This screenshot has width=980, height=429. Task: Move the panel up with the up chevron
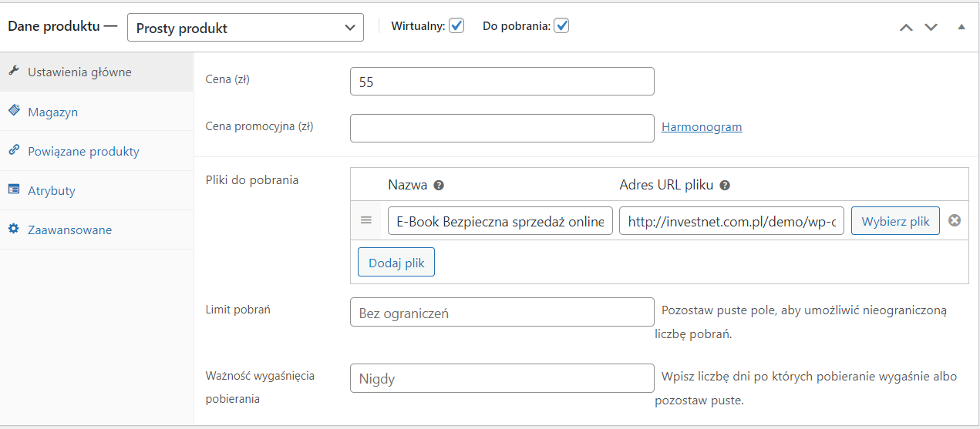pyautogui.click(x=906, y=27)
